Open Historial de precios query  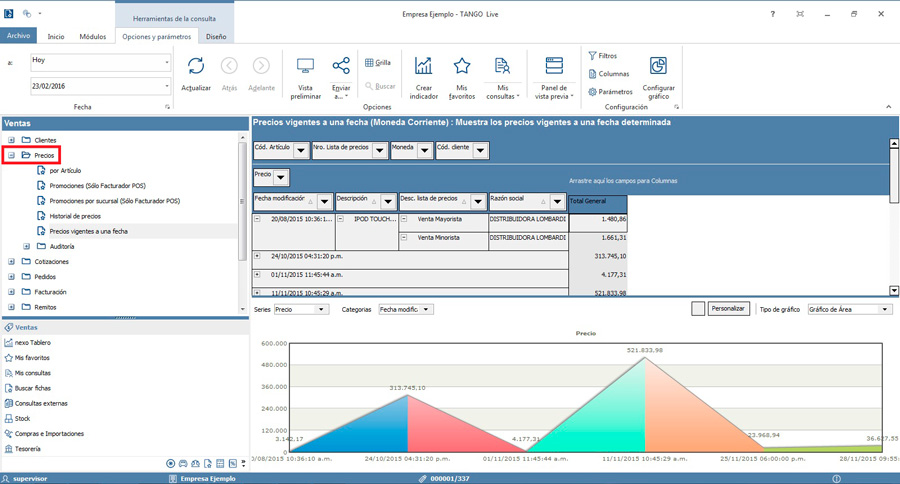point(75,216)
